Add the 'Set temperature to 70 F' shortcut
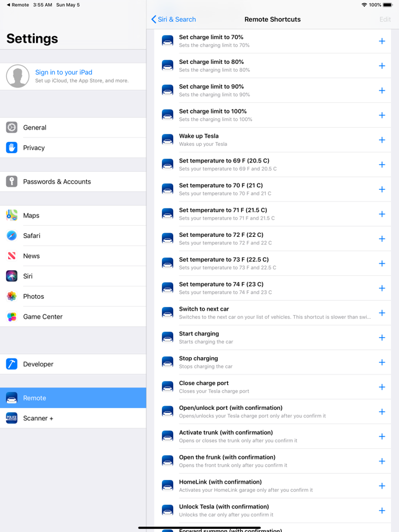The height and width of the screenshot is (532, 399). pyautogui.click(x=382, y=189)
